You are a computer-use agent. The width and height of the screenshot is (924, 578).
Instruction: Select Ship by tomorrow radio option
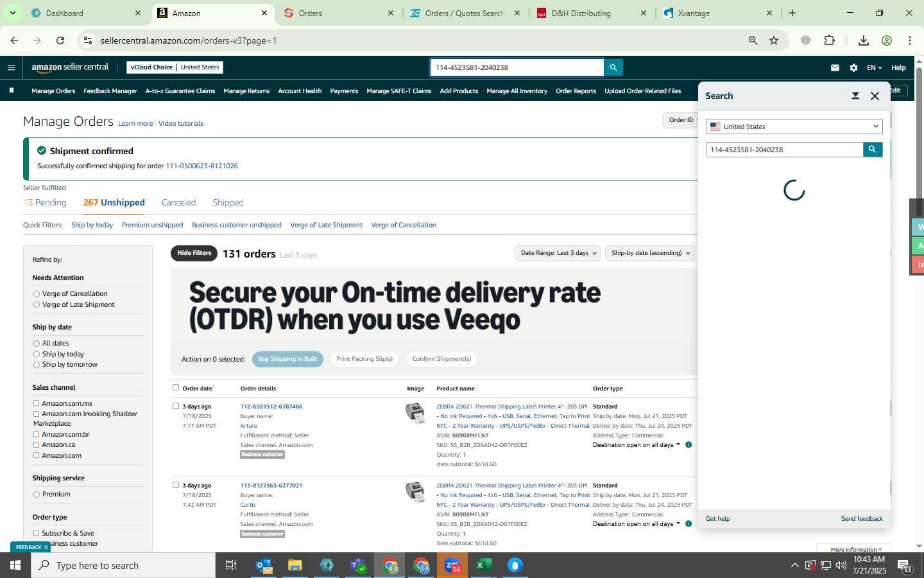click(37, 365)
